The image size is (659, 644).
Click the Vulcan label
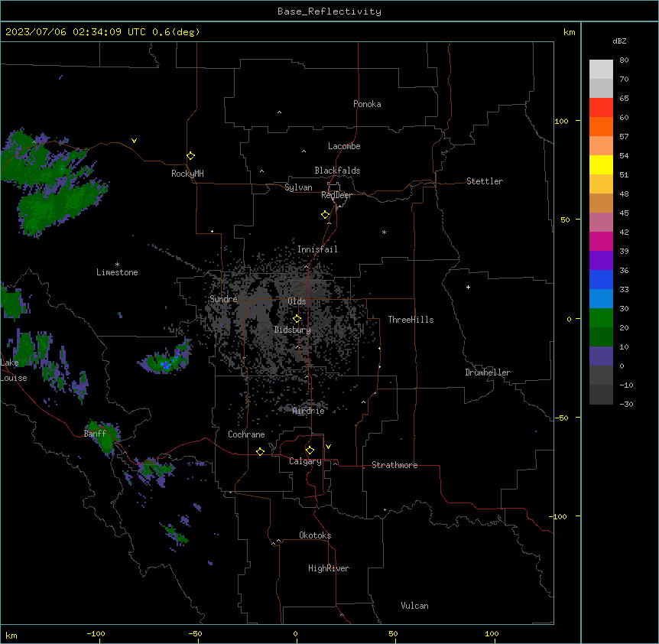[415, 606]
